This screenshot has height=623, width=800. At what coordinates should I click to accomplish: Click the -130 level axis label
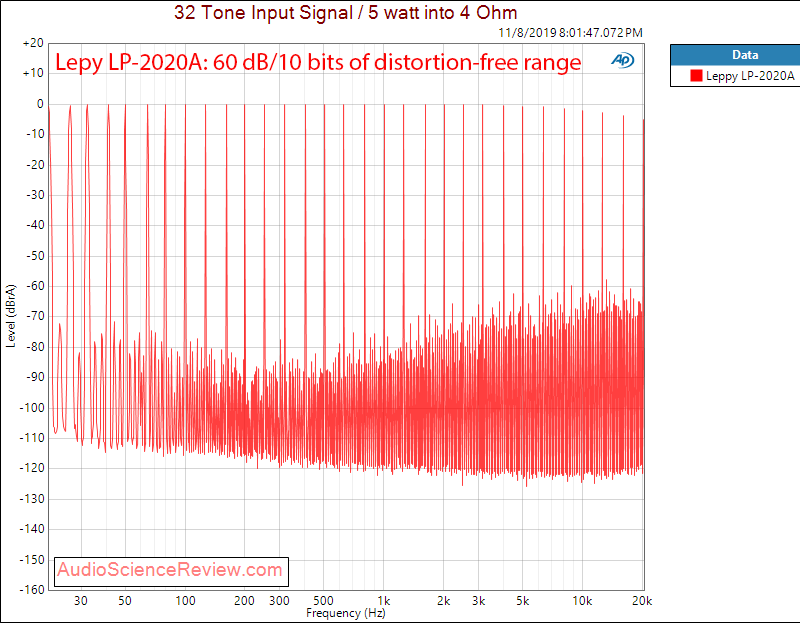point(33,499)
